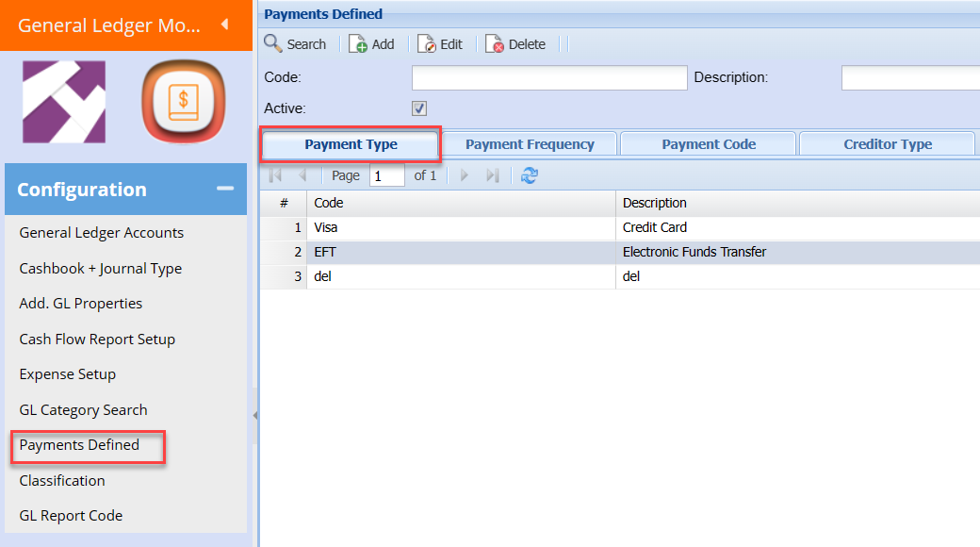Click the Edit button label
980x547 pixels.
pyautogui.click(x=451, y=44)
